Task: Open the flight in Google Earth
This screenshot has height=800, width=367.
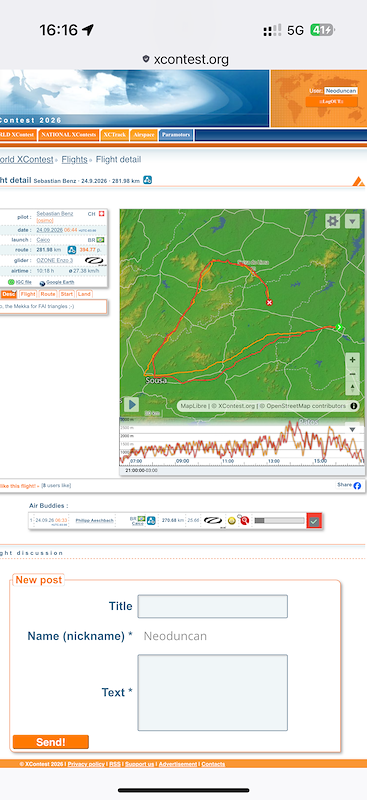Action: [56, 282]
